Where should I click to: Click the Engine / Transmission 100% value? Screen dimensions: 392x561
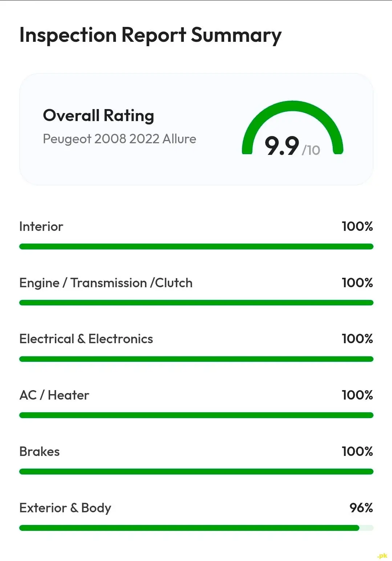click(357, 283)
